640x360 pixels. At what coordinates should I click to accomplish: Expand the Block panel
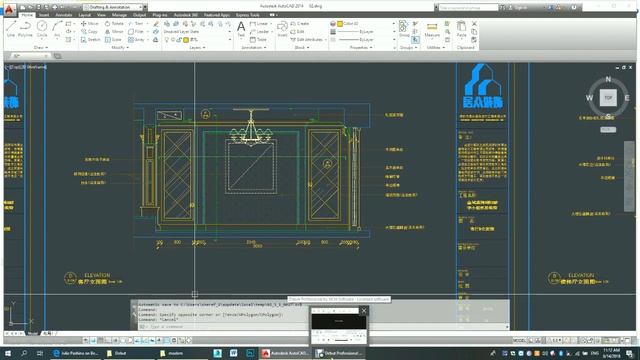(302, 48)
